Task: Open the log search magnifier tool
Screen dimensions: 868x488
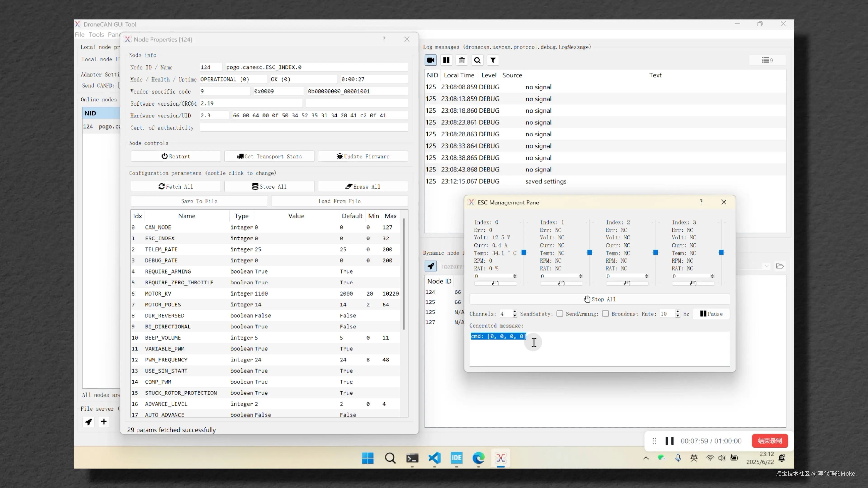Action: pos(477,60)
